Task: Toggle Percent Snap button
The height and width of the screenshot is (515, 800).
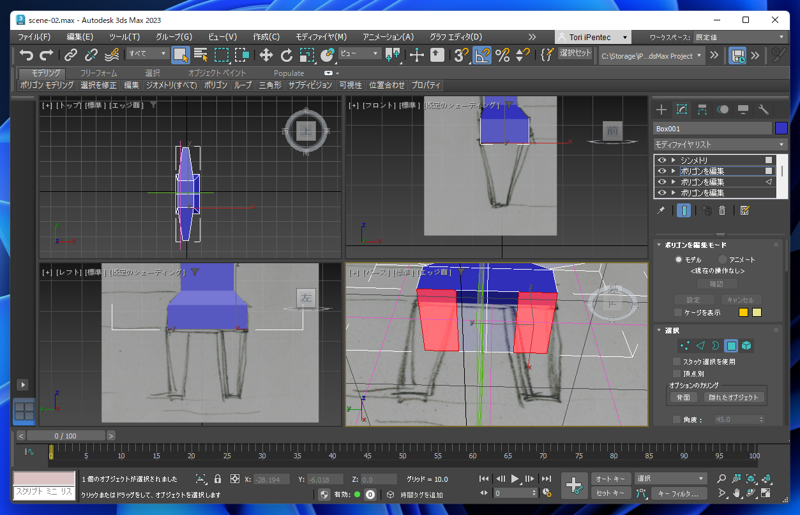Action: click(x=503, y=55)
